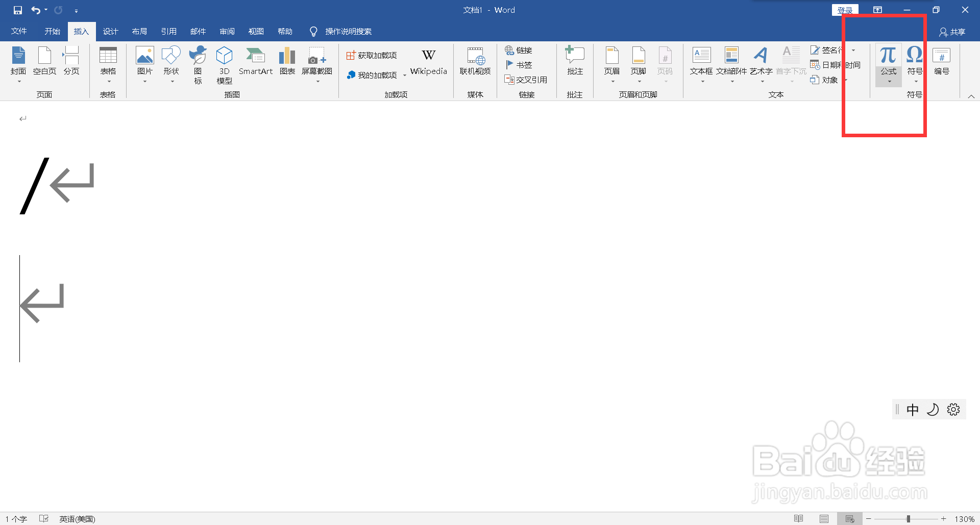Undo the last action
The image size is (980, 525).
35,10
